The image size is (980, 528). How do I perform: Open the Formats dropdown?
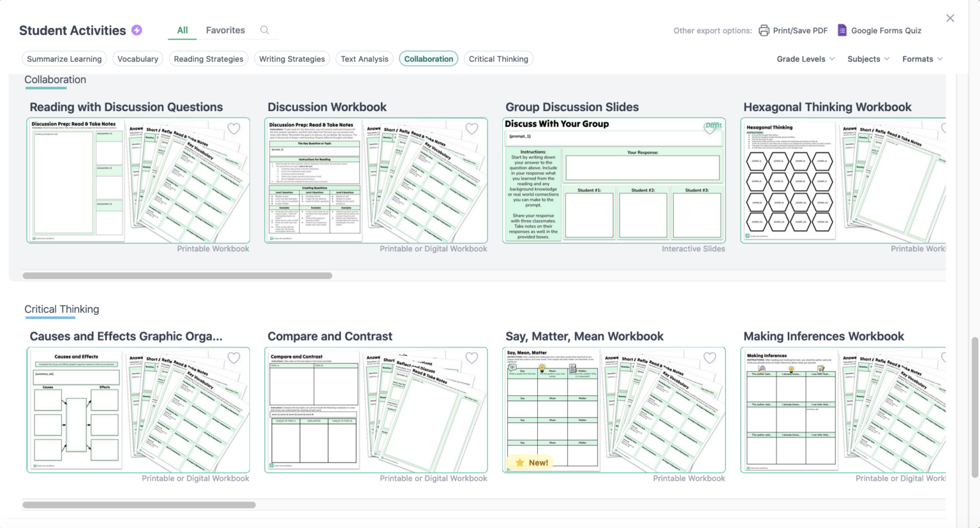point(921,59)
